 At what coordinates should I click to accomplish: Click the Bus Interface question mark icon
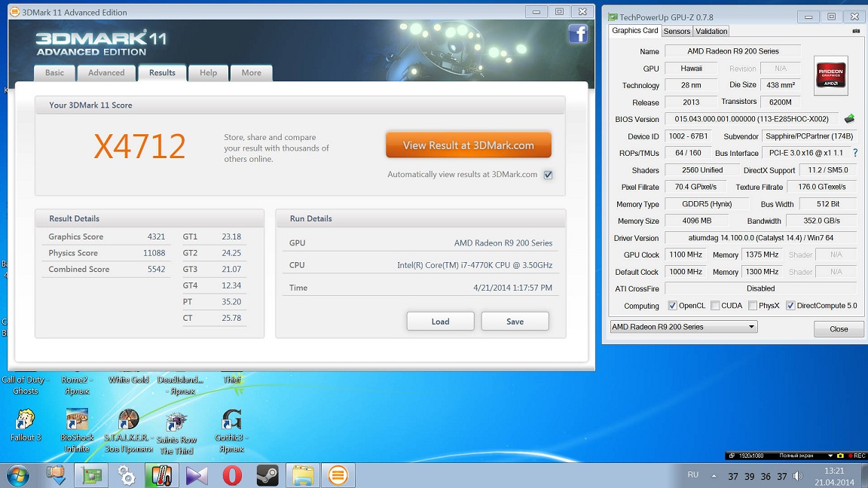855,153
